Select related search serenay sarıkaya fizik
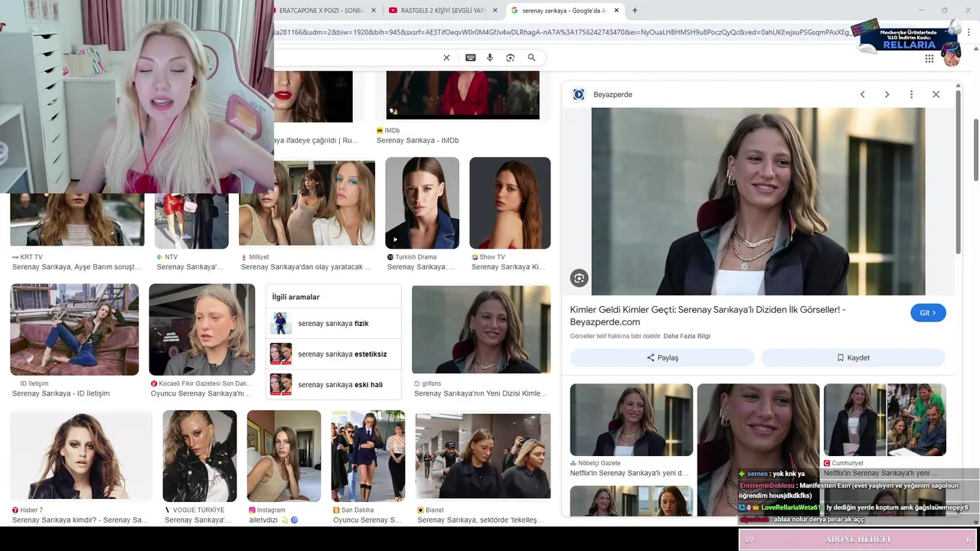980x551 pixels. coord(333,324)
